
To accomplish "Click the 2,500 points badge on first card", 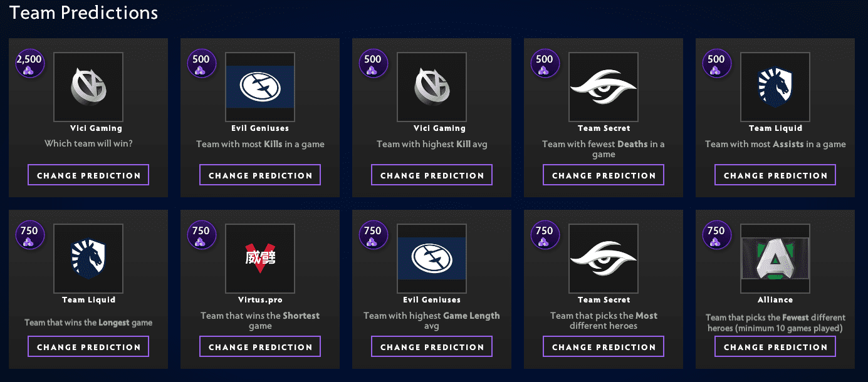I will point(29,65).
